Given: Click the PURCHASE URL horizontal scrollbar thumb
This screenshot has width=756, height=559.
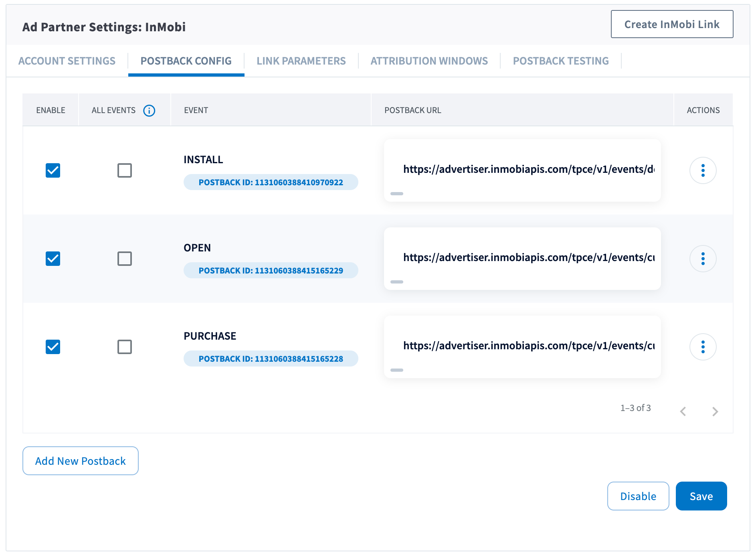Looking at the screenshot, I should pos(397,370).
